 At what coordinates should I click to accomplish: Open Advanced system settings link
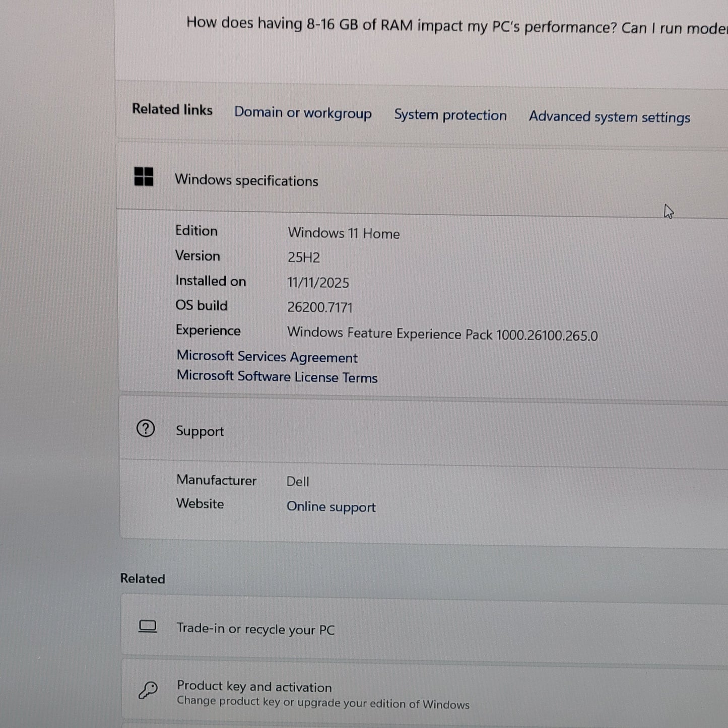tap(609, 117)
